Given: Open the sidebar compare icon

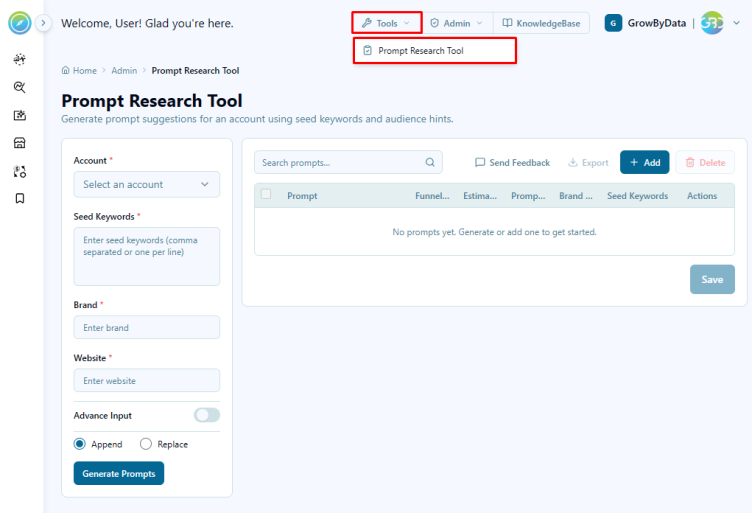Looking at the screenshot, I should (20, 171).
